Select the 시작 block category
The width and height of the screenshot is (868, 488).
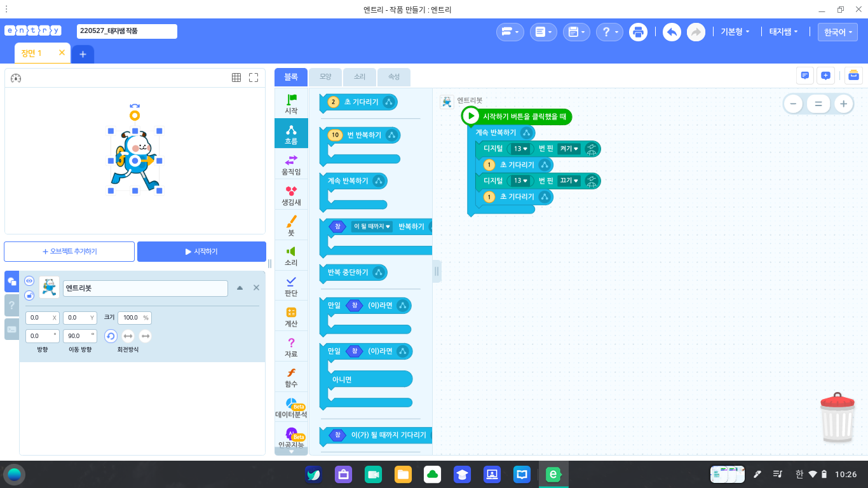click(291, 104)
